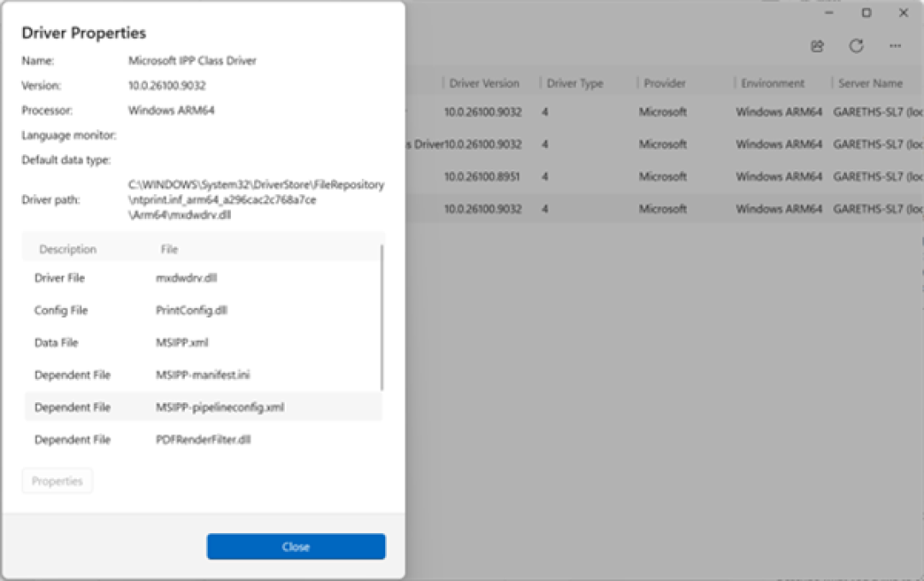
Task: Click the File column header
Action: click(x=169, y=249)
